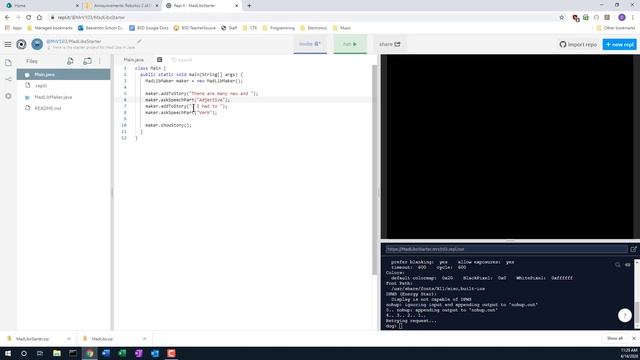Screen dimensions: 640x360
Task: Open the Files panel three-dot menu
Action: pyautogui.click(x=100, y=61)
